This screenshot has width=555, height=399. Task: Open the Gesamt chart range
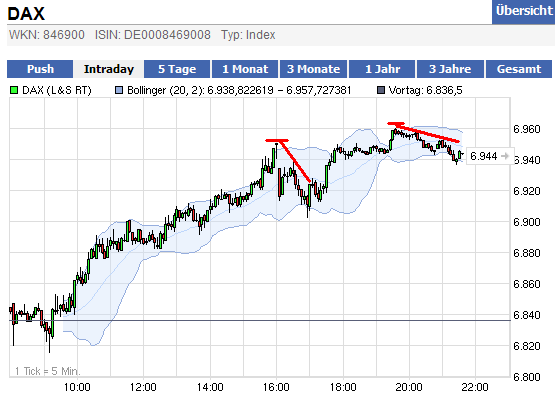click(519, 69)
